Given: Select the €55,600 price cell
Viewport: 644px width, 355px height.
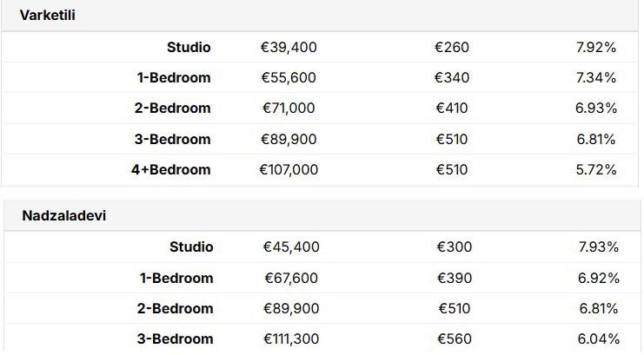Looking at the screenshot, I should (289, 77).
